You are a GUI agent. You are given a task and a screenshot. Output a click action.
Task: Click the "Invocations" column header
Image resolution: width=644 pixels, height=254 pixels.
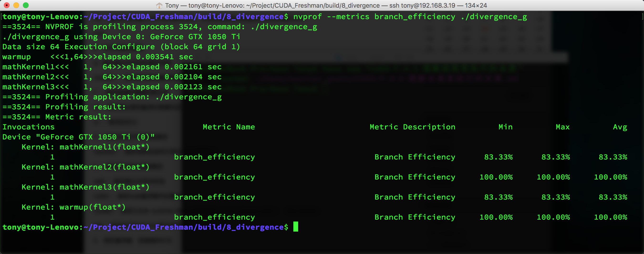(x=28, y=127)
